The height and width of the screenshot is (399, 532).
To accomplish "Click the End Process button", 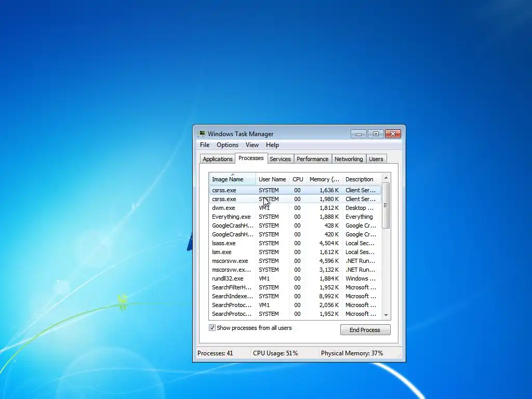I will (x=365, y=330).
